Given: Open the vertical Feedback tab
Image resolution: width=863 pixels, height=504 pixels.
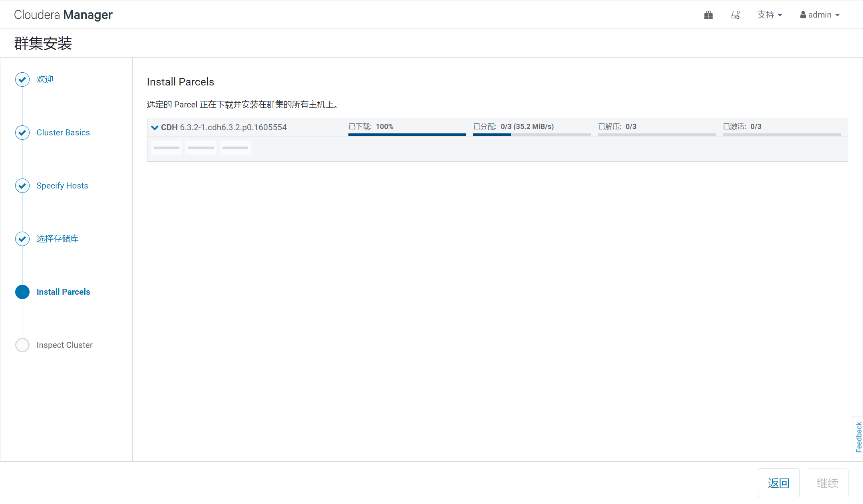Looking at the screenshot, I should tap(858, 437).
